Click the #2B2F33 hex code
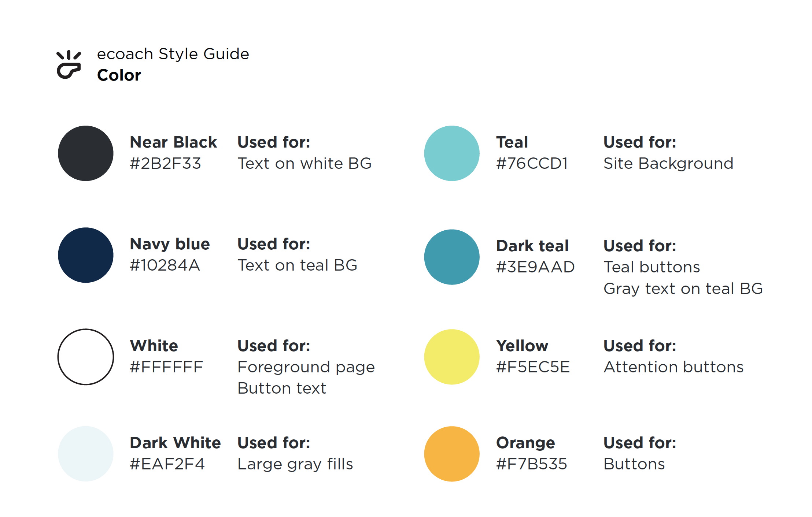Viewport: 812px width, 517px height. [x=166, y=163]
